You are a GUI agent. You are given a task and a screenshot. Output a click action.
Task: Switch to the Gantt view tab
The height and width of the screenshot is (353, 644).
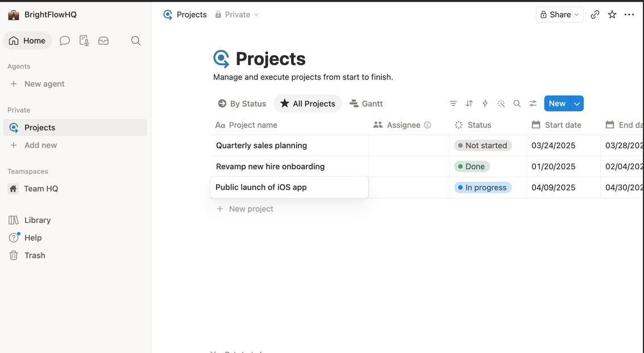click(x=366, y=103)
